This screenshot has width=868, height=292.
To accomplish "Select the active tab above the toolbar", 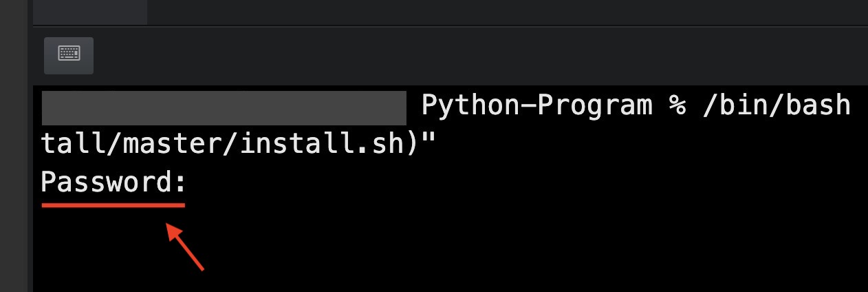I will [x=89, y=11].
